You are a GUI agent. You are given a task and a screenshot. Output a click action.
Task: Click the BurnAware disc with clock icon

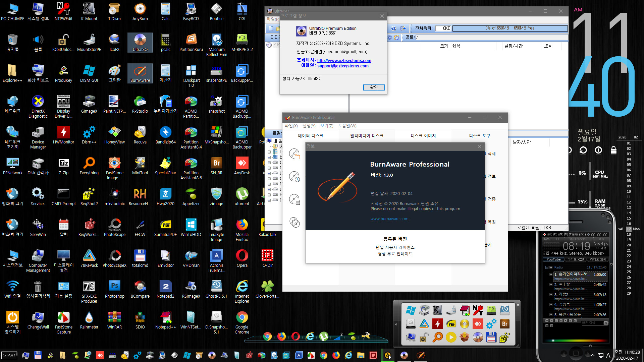click(x=294, y=177)
